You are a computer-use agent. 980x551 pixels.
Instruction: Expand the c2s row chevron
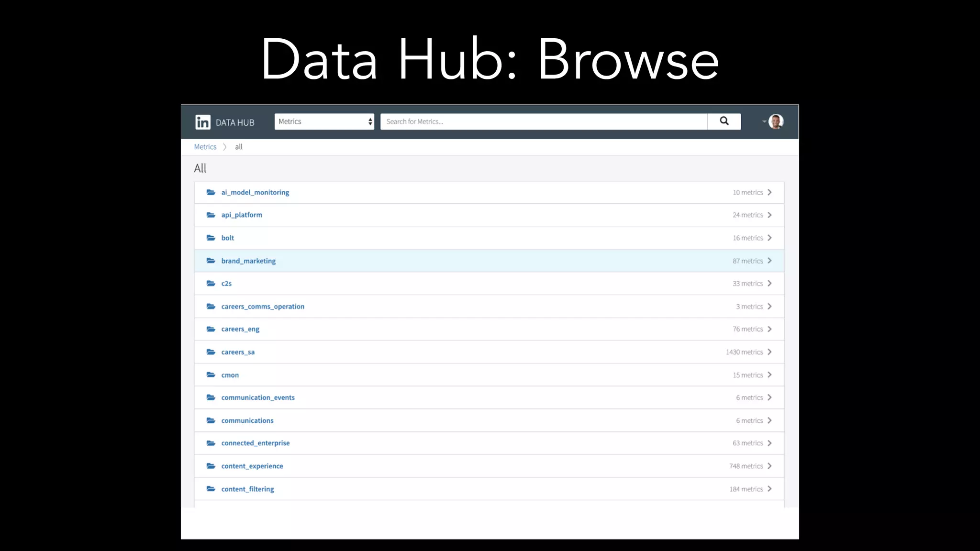coord(769,283)
